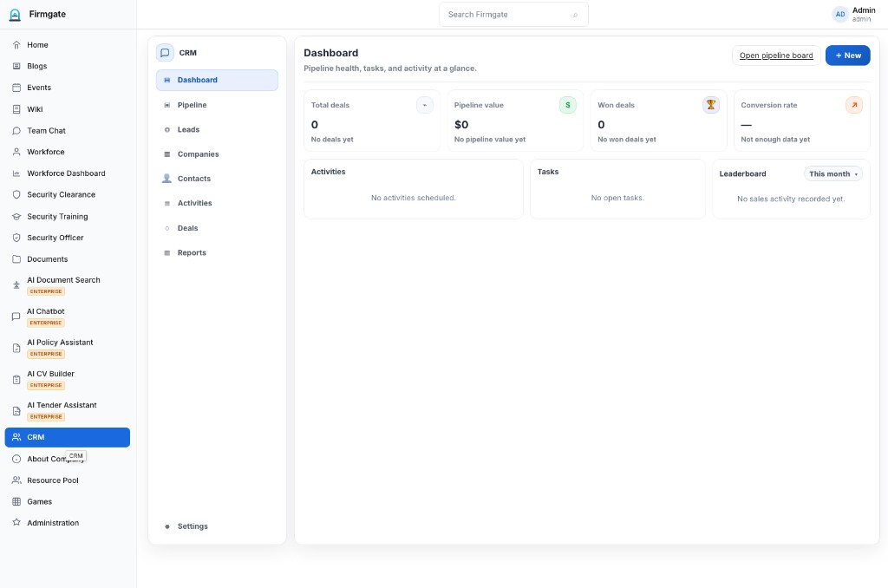This screenshot has width=888, height=588.
Task: Click the Games grid icon
Action: tap(16, 502)
